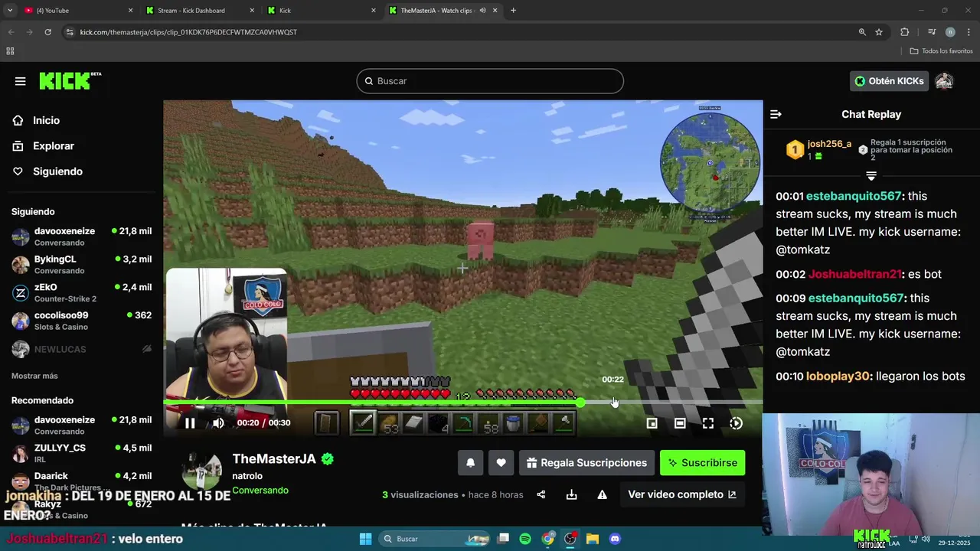Click the green Suscribirse button

(x=702, y=462)
